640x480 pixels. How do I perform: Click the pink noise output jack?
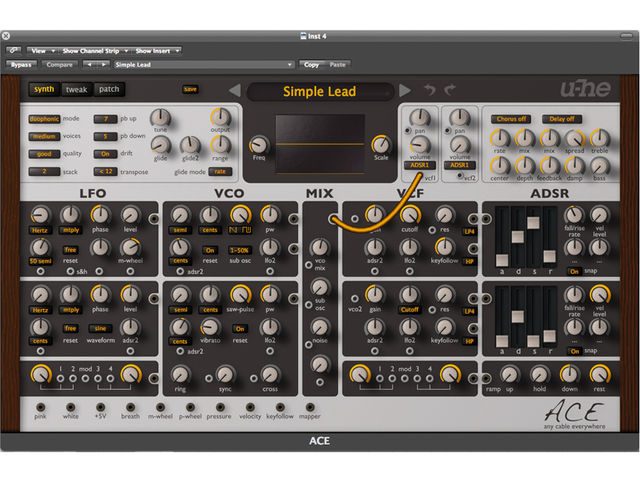(x=40, y=407)
